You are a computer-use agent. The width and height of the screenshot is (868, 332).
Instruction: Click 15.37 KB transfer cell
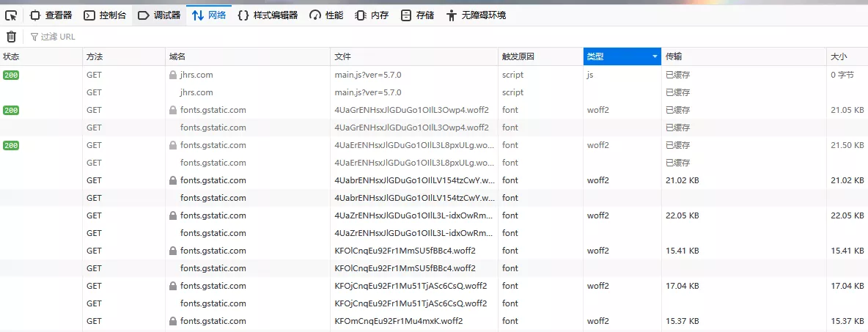[682, 321]
